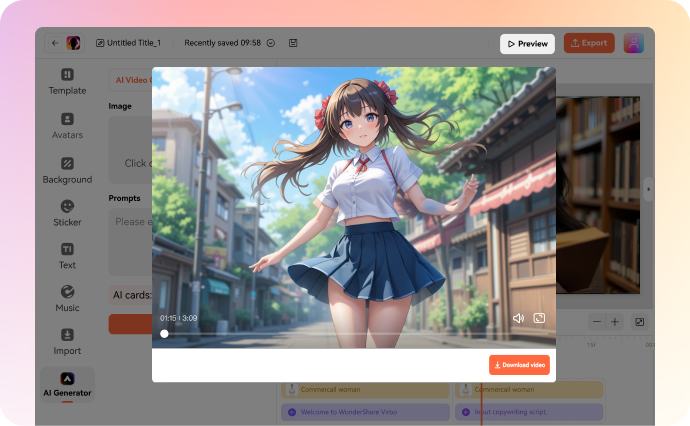Open the Music panel

coord(67,299)
